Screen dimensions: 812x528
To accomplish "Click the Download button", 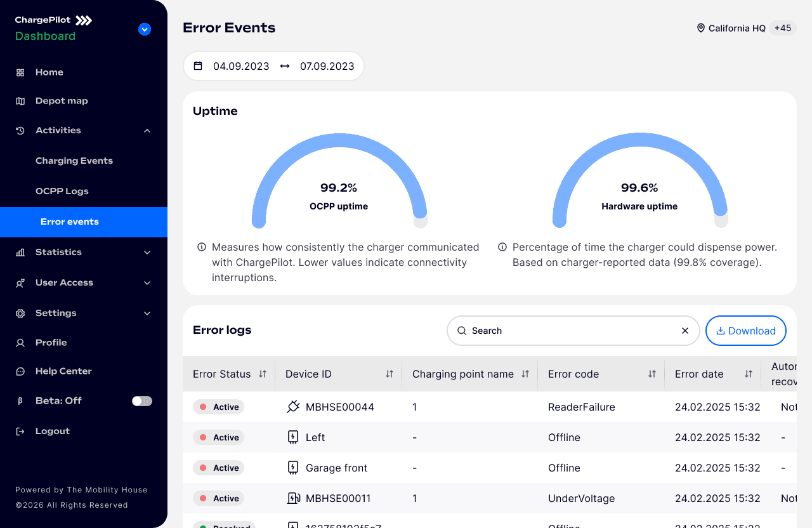I will 746,331.
